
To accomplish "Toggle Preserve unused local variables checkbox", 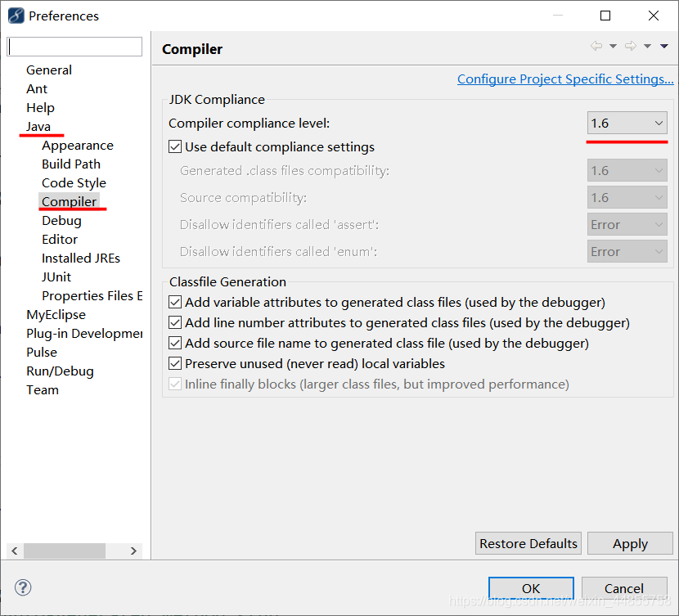I will point(175,363).
